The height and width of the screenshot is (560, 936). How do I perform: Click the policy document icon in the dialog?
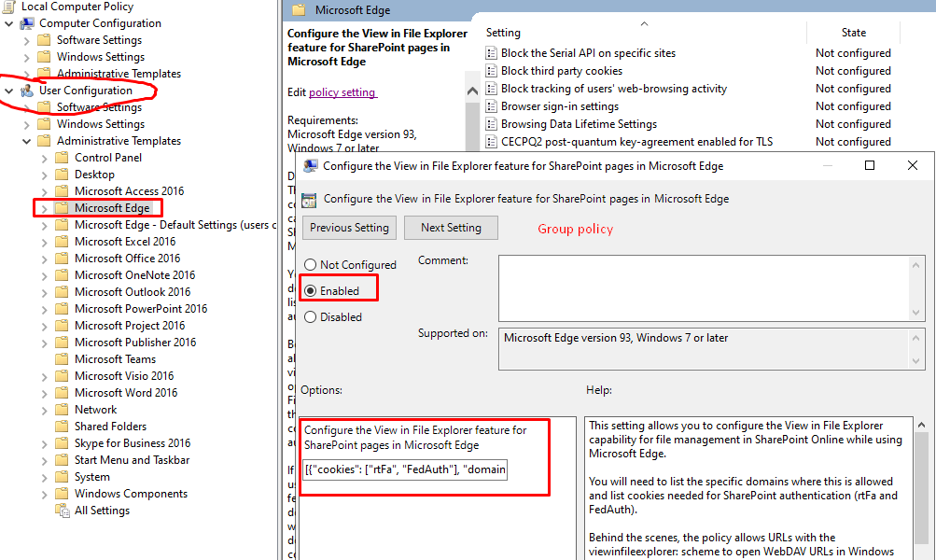click(x=309, y=199)
